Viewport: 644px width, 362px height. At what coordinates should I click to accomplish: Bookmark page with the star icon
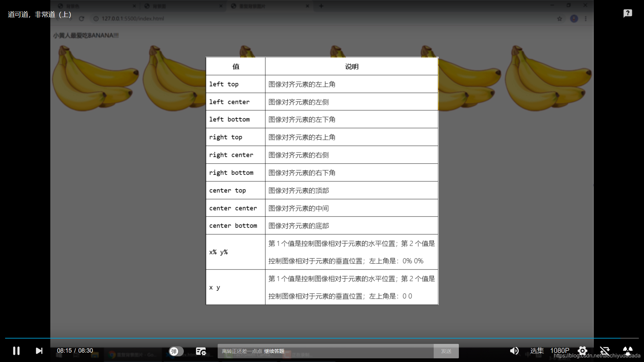coord(559,19)
